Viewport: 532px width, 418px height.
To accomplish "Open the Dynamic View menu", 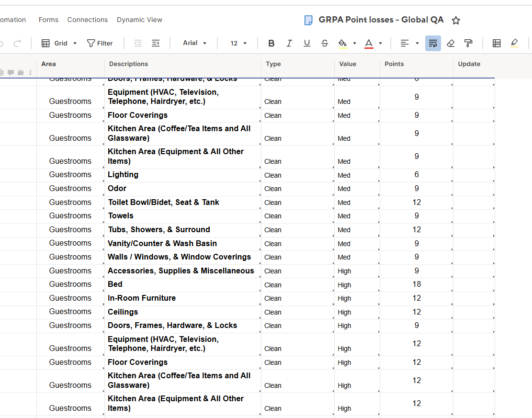I will (139, 20).
